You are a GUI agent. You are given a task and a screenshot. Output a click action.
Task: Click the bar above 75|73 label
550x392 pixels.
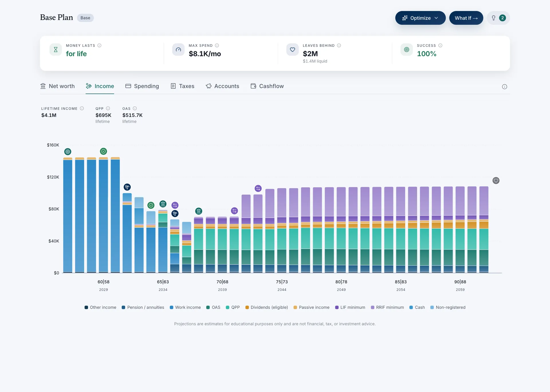pyautogui.click(x=282, y=230)
